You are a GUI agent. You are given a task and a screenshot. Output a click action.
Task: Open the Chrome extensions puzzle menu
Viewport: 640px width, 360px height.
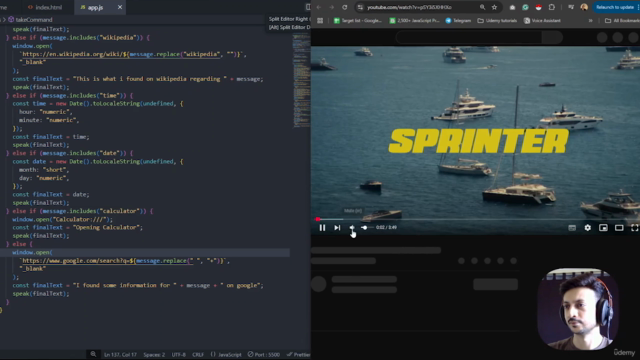tap(552, 7)
